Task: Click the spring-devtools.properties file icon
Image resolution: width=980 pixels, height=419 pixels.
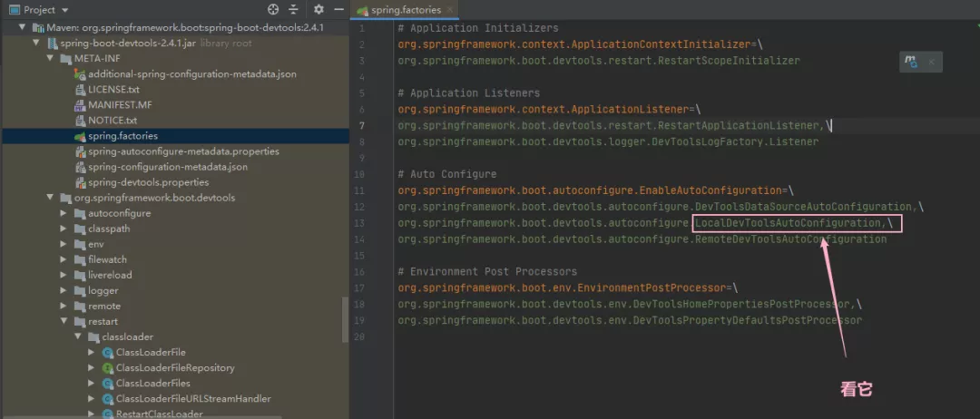Action: [x=79, y=182]
